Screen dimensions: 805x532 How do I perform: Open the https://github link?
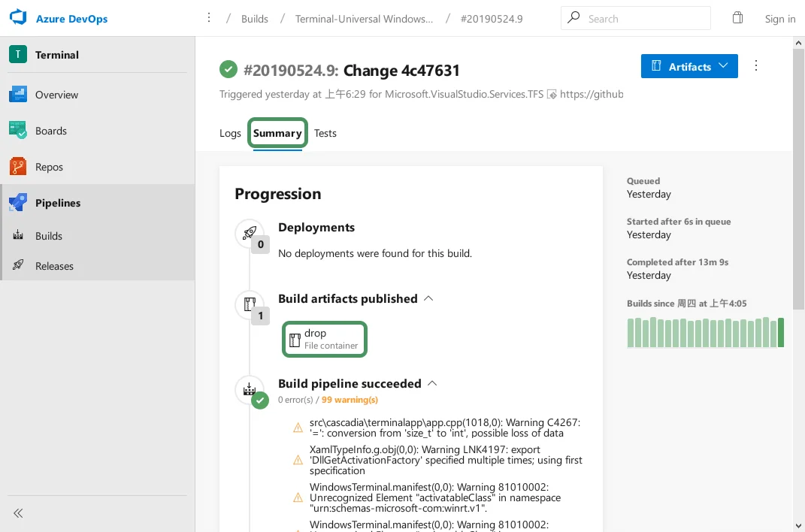click(592, 95)
